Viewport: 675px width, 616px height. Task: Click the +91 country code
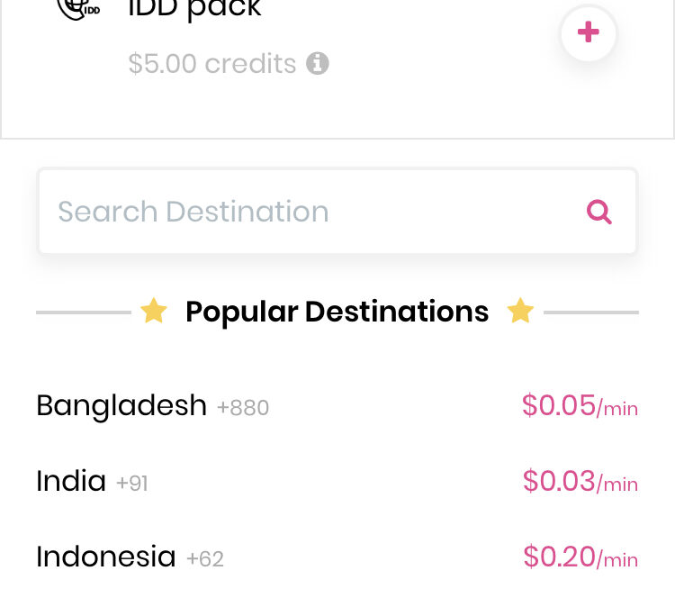click(132, 484)
